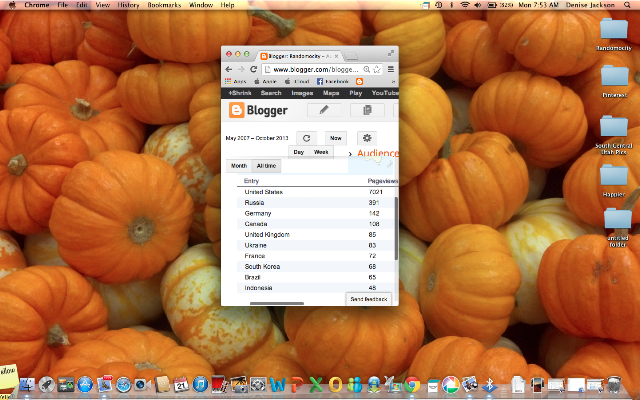
Task: Click the zoom magnifier in the address bar
Action: pyautogui.click(x=367, y=69)
